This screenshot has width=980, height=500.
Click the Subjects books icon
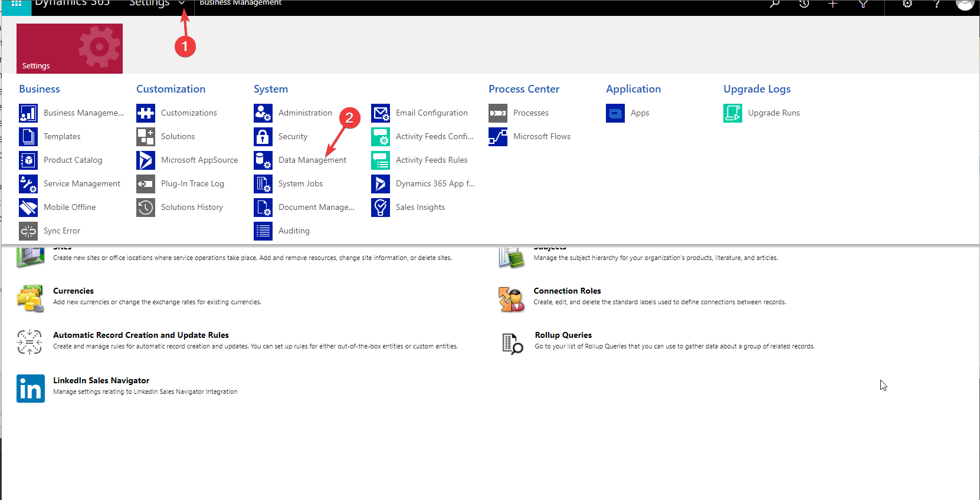tap(512, 258)
